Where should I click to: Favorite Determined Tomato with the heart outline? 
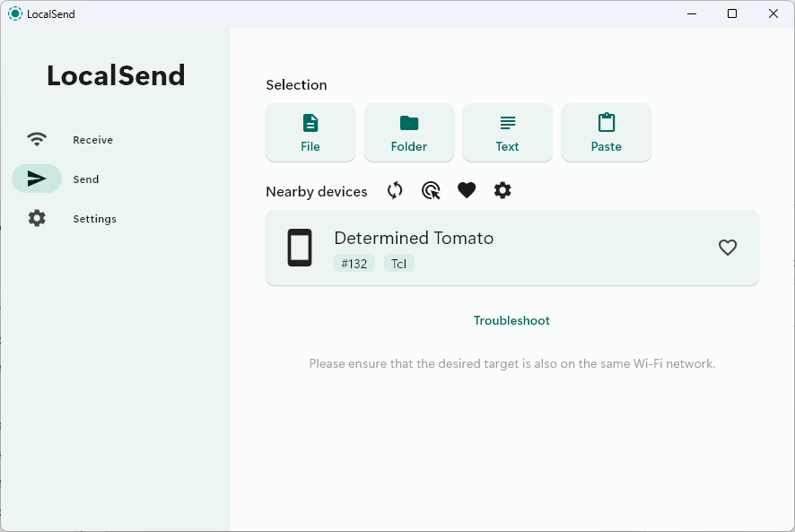728,248
